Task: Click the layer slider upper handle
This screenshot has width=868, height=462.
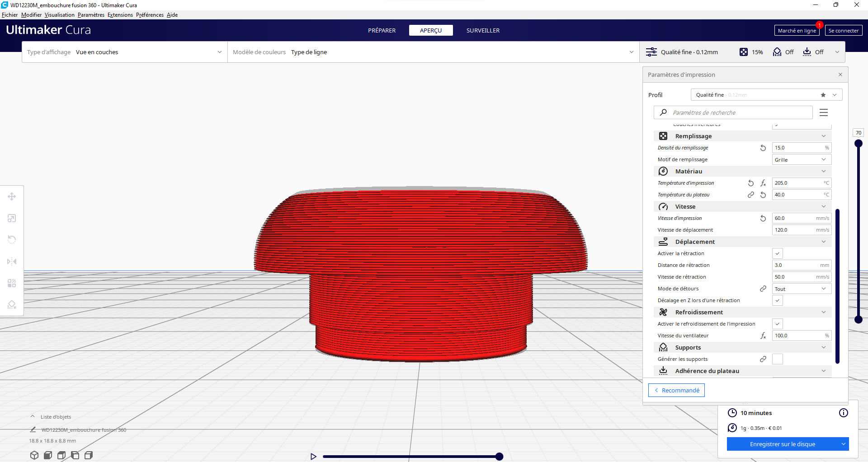Action: coord(859,144)
